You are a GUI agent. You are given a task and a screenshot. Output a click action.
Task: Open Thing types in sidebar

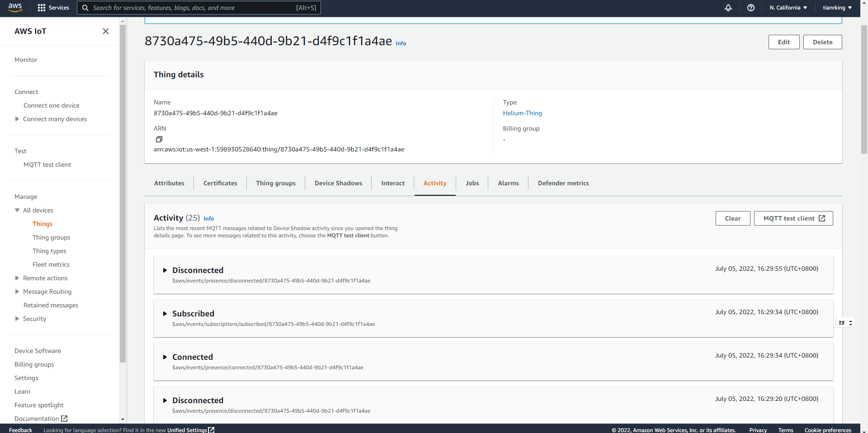(x=49, y=251)
